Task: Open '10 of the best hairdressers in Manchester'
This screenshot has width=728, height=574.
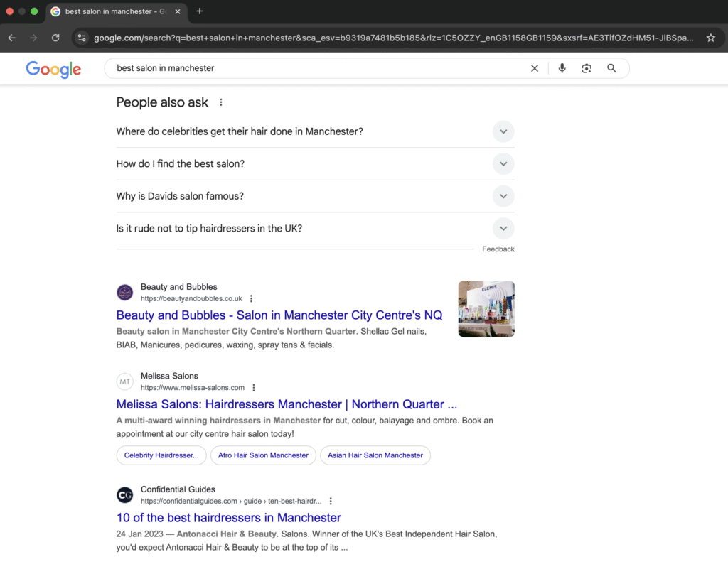Action: pyautogui.click(x=228, y=517)
